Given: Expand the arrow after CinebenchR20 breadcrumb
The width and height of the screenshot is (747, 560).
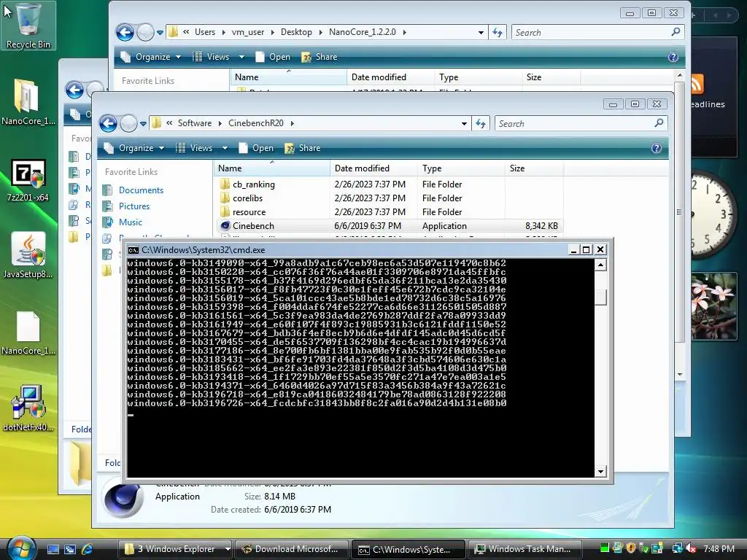Looking at the screenshot, I should point(292,123).
